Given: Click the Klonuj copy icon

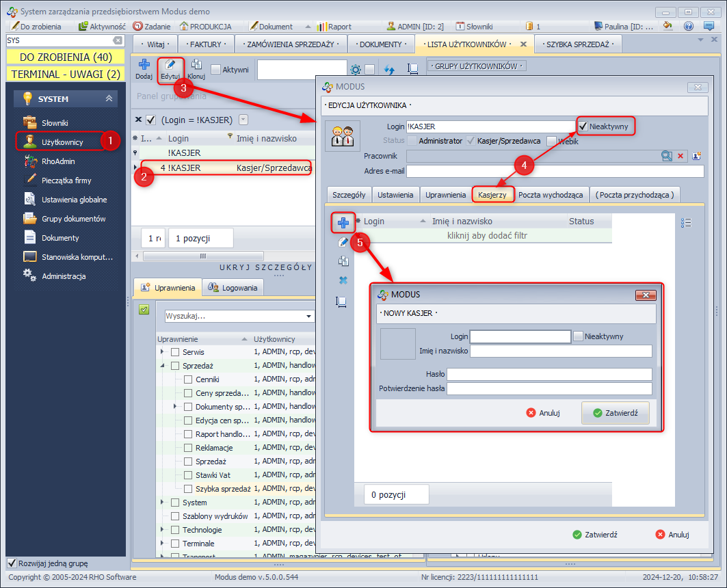Looking at the screenshot, I should click(x=196, y=66).
